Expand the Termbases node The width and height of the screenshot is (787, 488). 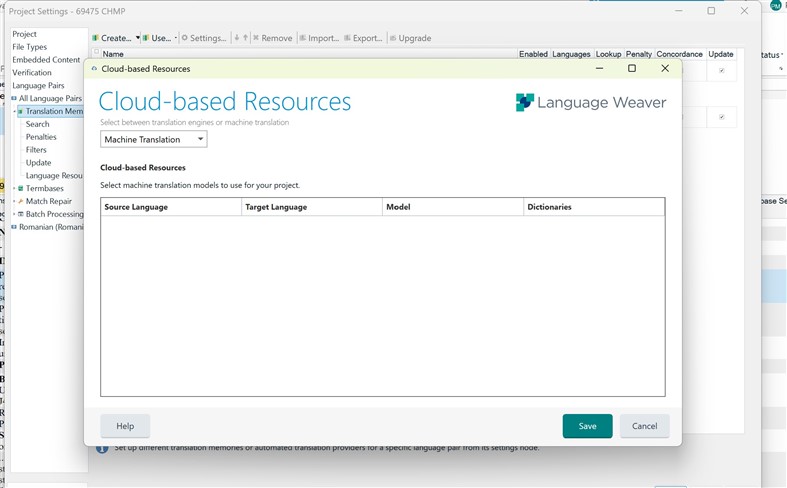coord(14,188)
